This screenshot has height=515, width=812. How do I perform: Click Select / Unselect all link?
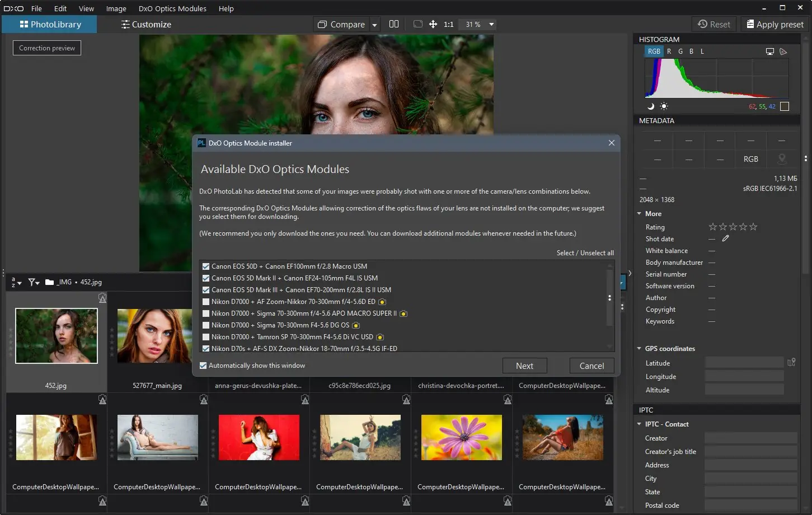click(x=585, y=253)
